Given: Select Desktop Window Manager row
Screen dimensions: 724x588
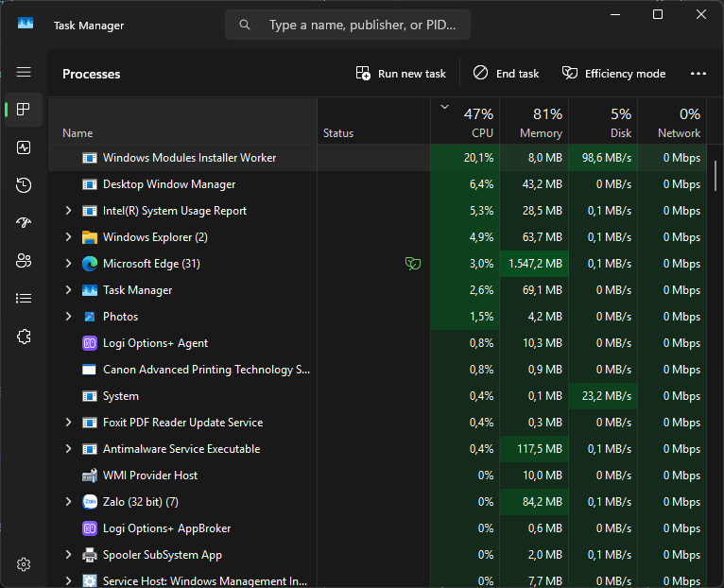Looking at the screenshot, I should tap(377, 184).
